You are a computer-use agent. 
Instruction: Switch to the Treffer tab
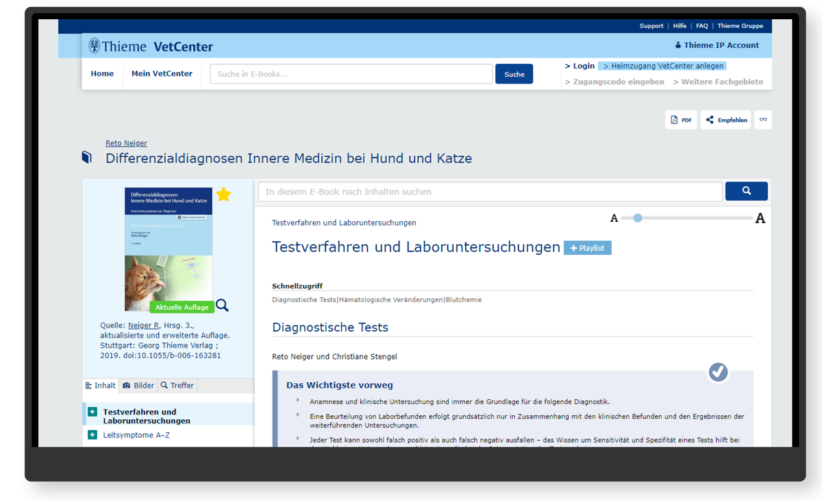point(177,385)
